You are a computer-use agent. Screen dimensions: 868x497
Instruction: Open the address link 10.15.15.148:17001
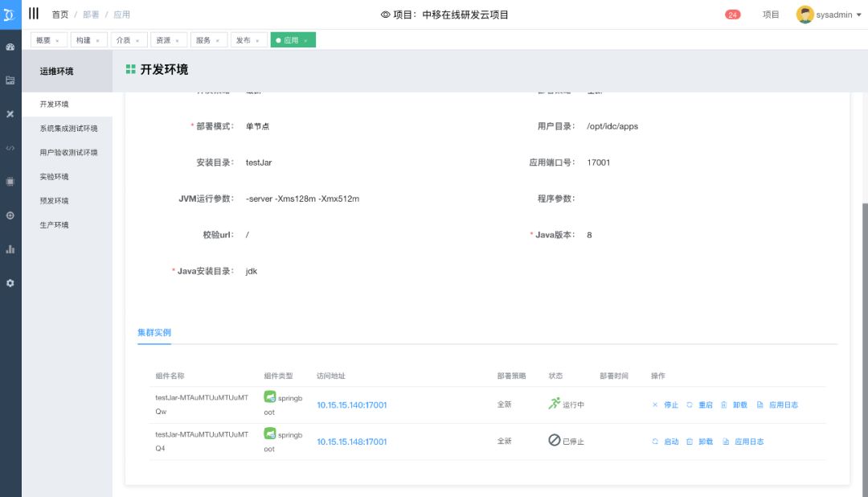pyautogui.click(x=351, y=442)
